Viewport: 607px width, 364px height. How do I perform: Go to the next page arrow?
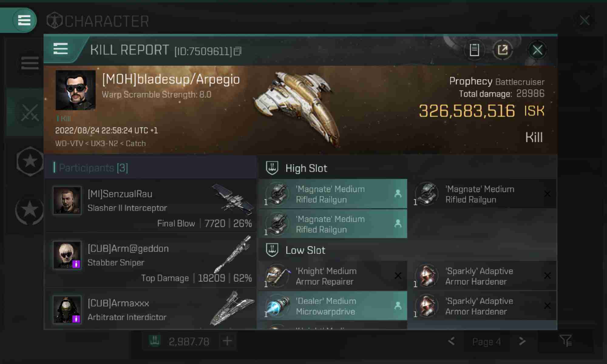(522, 341)
